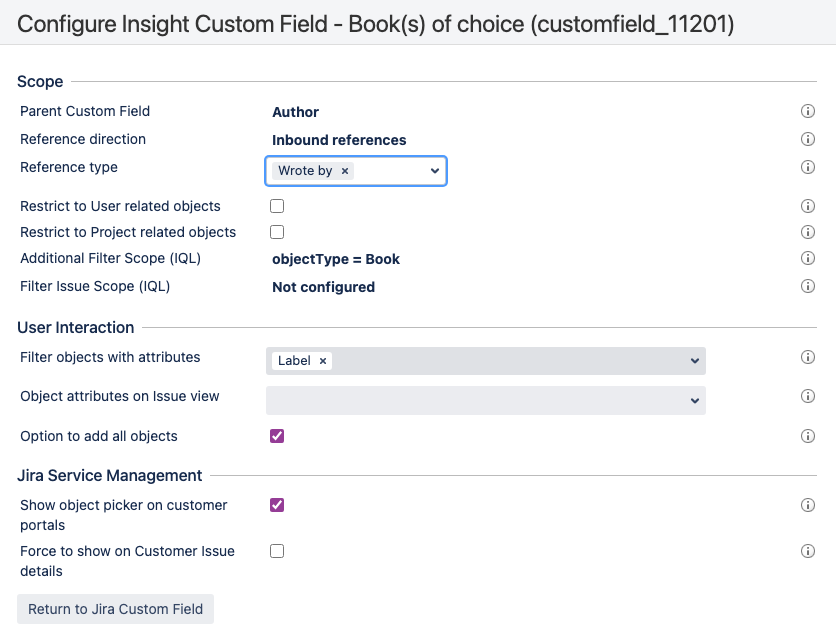Open Object attributes on Issue view dropdown
Viewport: 836px width, 626px height.
click(x=695, y=400)
